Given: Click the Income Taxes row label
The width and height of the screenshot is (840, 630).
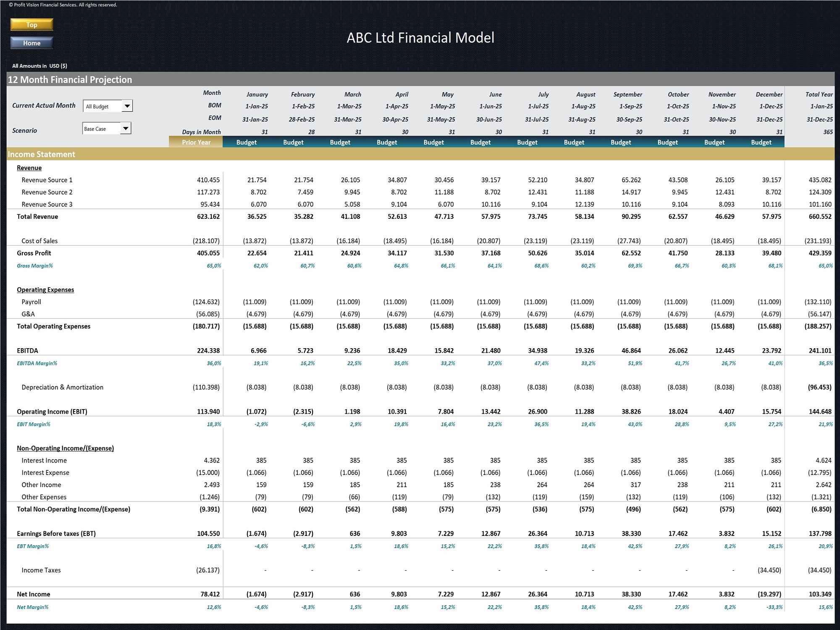Looking at the screenshot, I should pyautogui.click(x=41, y=570).
